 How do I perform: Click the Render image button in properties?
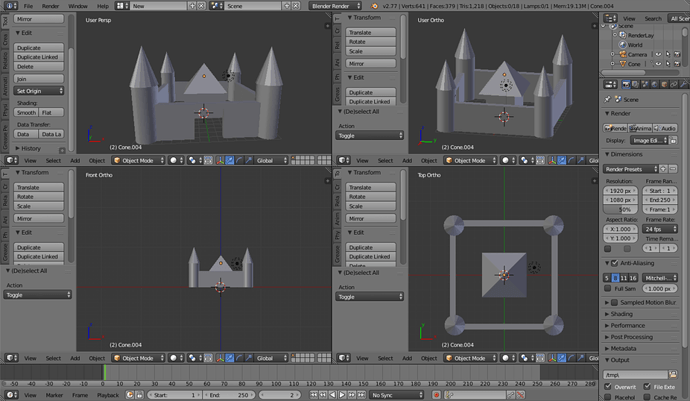616,128
